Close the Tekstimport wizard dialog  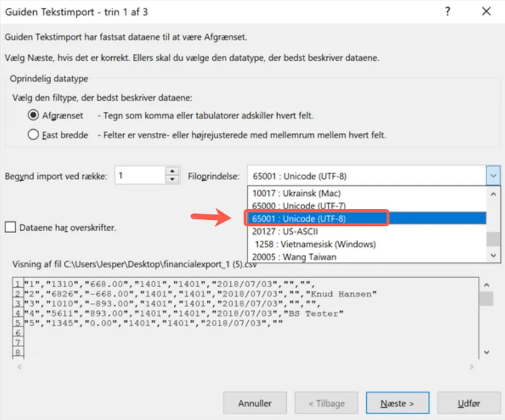point(486,11)
